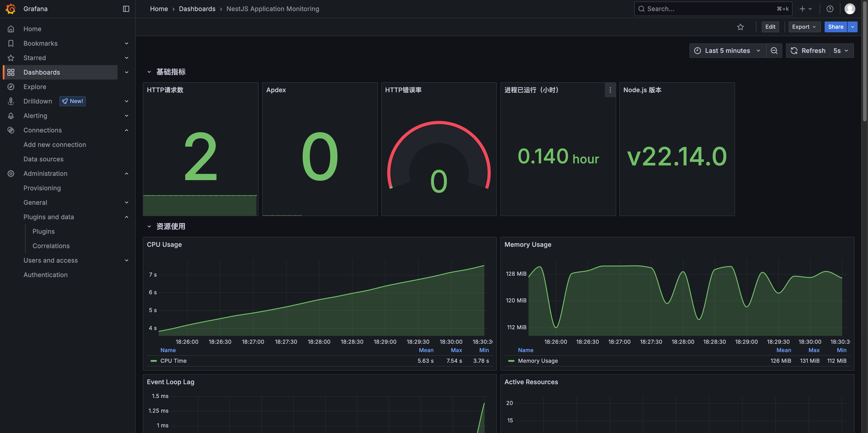Open the 5s refresh interval dropdown

click(841, 51)
